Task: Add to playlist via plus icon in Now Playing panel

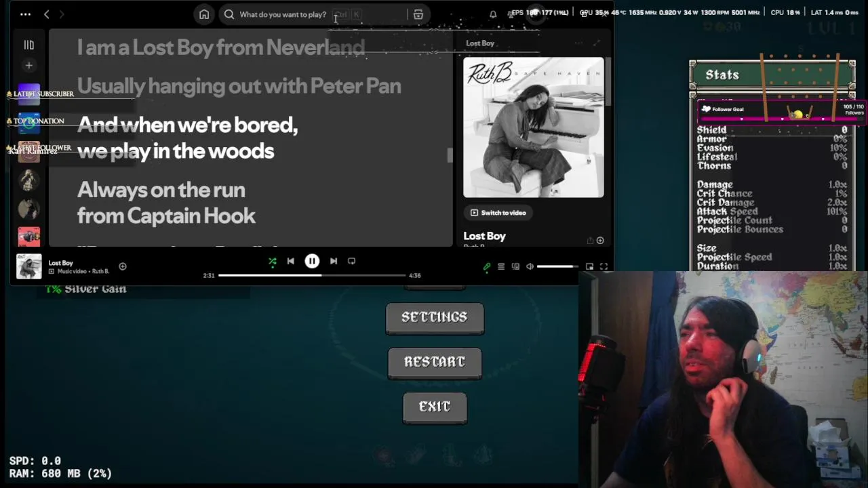Action: (x=600, y=241)
